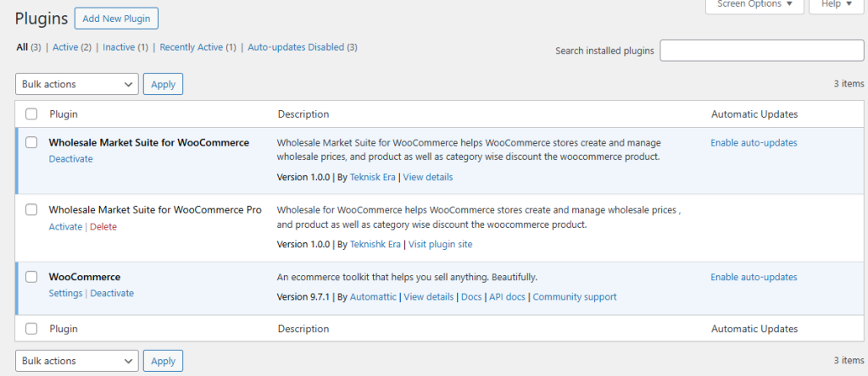
Task: Delete the Wholesale Market Suite Pro plugin
Action: point(103,227)
